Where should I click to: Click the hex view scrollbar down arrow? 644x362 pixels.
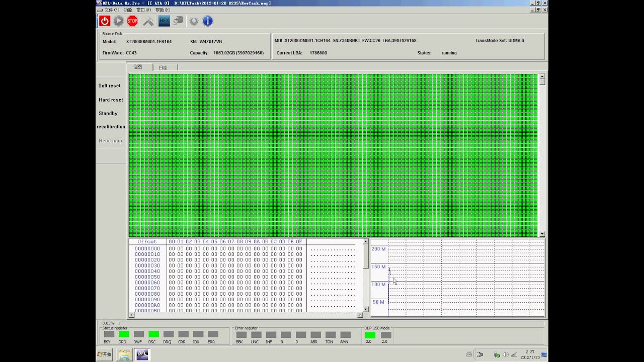365,309
